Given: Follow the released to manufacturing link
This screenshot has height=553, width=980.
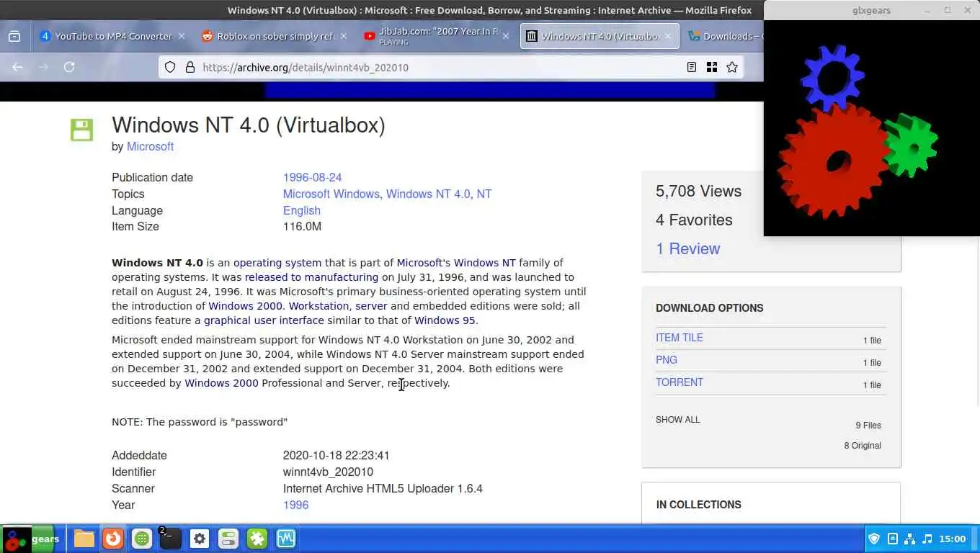Looking at the screenshot, I should coord(311,277).
